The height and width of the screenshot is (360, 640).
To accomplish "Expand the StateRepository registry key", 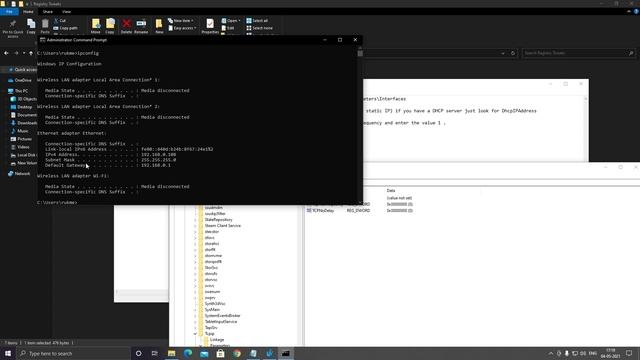I will (195, 220).
